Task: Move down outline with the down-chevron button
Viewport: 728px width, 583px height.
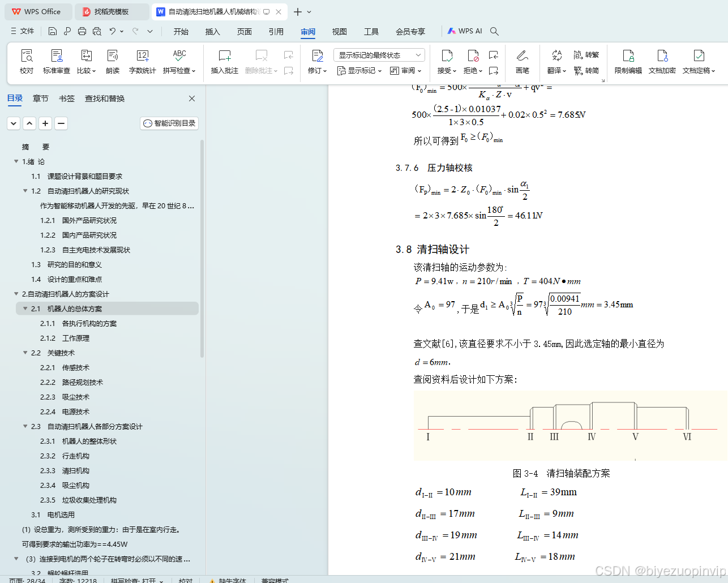Action: coord(14,123)
